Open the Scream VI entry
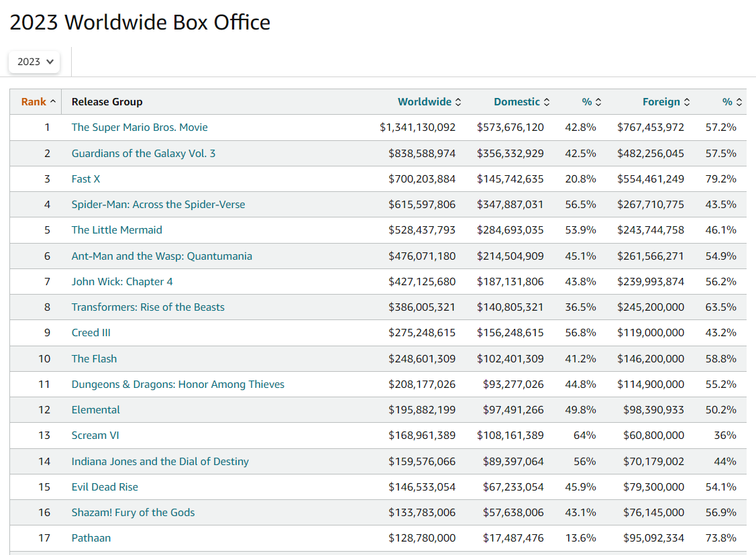The height and width of the screenshot is (555, 756). (95, 436)
